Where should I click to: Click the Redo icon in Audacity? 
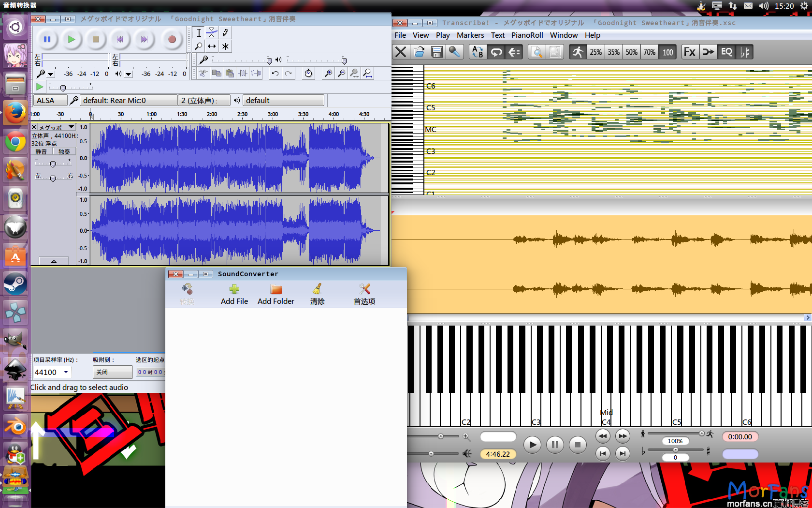click(x=289, y=73)
